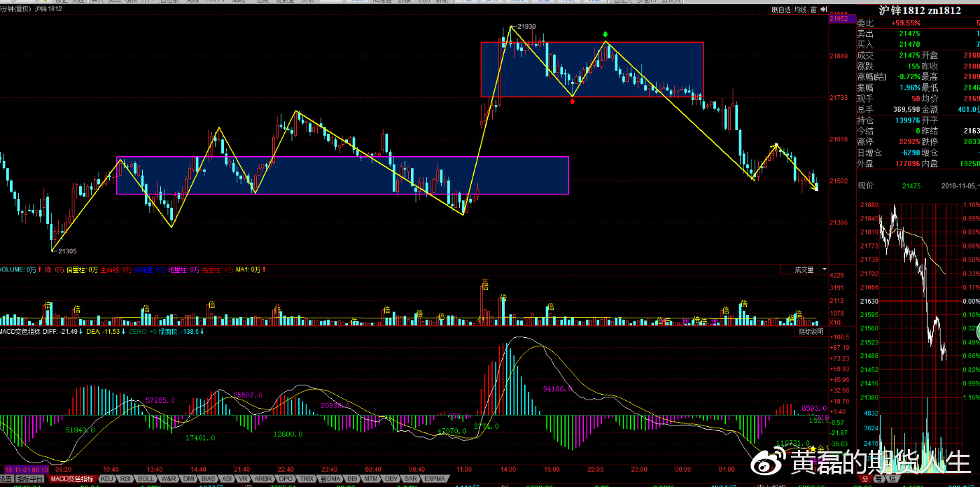The width and height of the screenshot is (980, 487).
Task: Click the 总手 369,590 value
Action: (x=906, y=109)
